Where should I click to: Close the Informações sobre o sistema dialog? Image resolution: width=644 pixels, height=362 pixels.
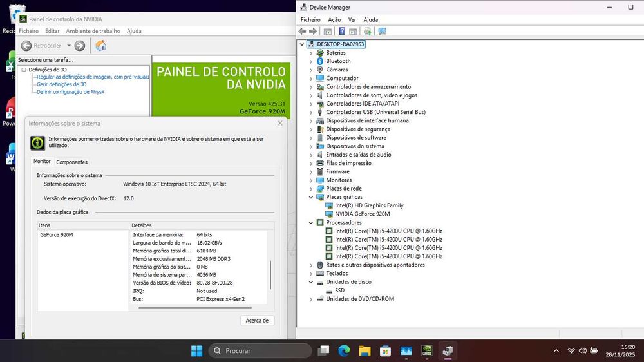[x=279, y=123]
